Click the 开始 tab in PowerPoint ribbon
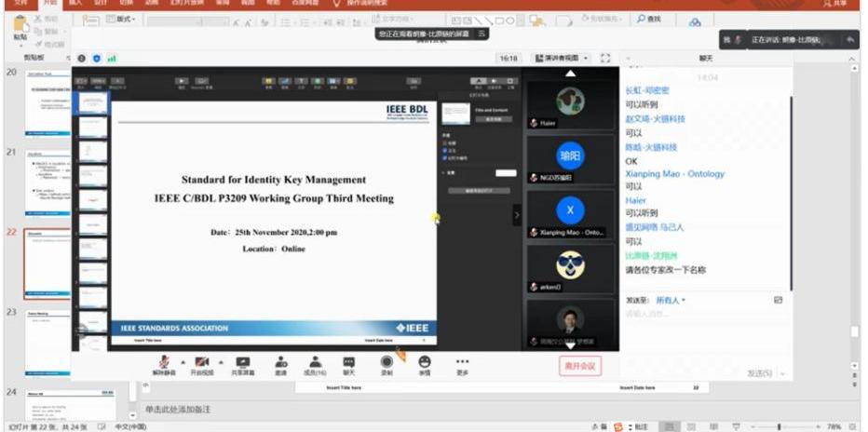 tap(50, 4)
